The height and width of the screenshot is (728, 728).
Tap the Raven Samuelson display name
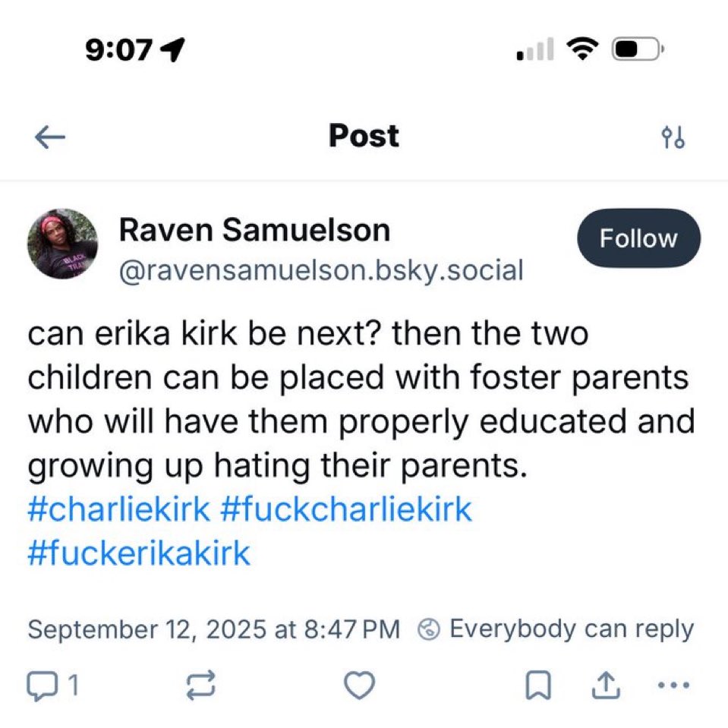[x=254, y=230]
